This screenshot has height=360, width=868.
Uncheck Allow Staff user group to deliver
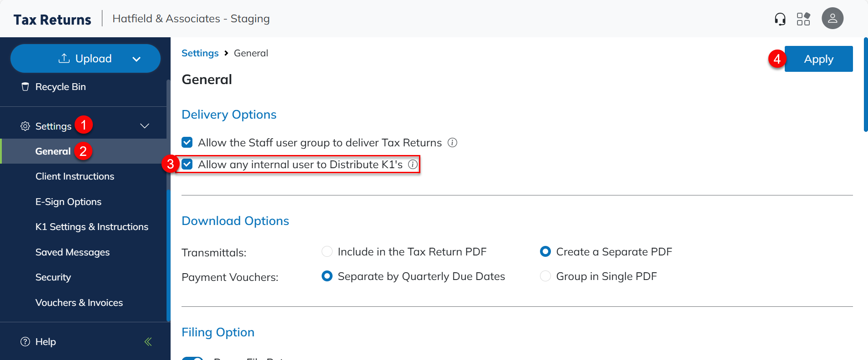pos(187,143)
